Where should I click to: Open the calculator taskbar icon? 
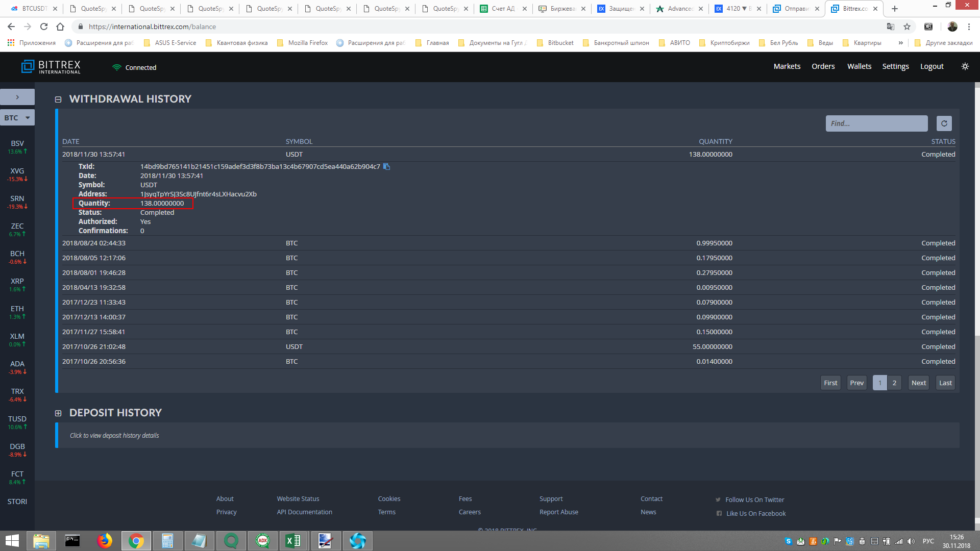pyautogui.click(x=167, y=541)
